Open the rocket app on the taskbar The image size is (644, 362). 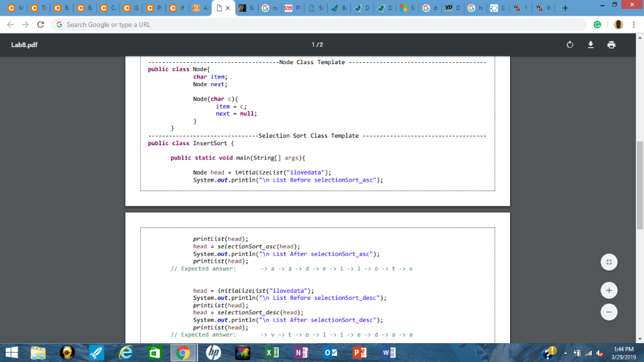click(x=96, y=353)
